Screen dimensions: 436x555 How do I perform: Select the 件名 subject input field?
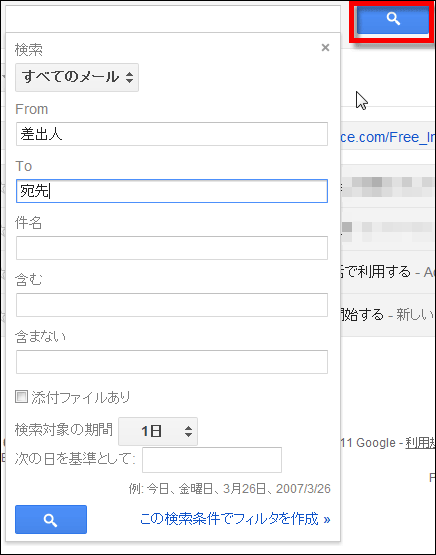(172, 248)
